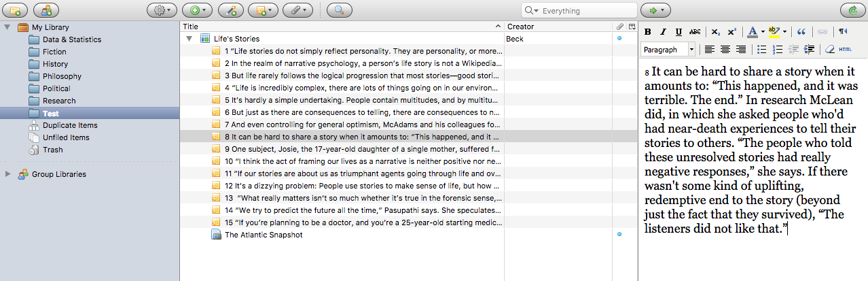Toggle underline in the note editor
The height and width of the screenshot is (281, 868).
coord(679,31)
